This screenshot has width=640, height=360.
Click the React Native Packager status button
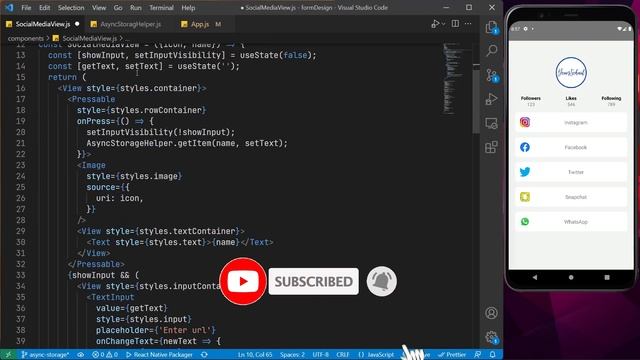(x=159, y=354)
